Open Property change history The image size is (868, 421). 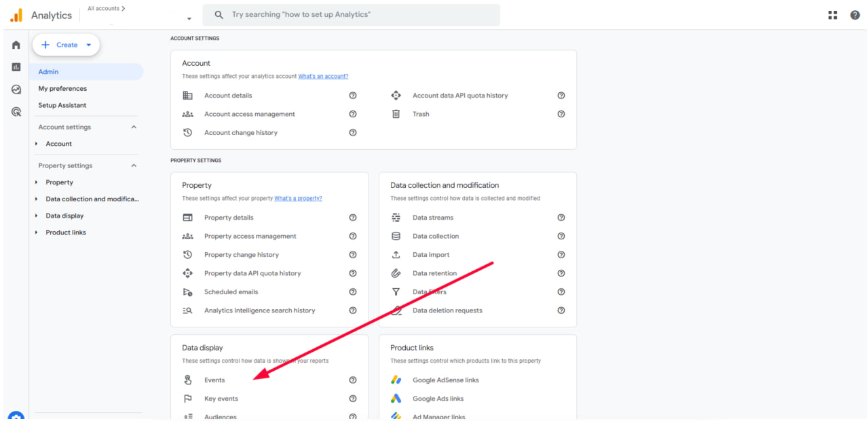tap(242, 255)
